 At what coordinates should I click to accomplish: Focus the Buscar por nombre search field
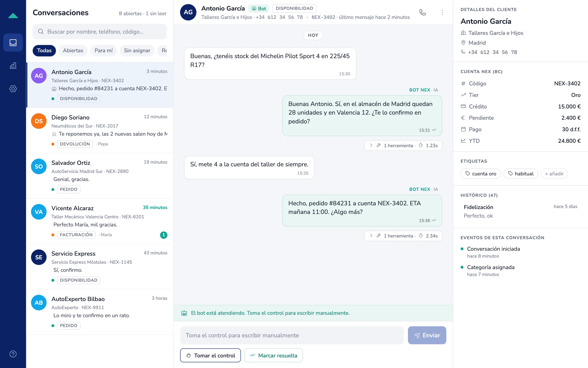[99, 32]
